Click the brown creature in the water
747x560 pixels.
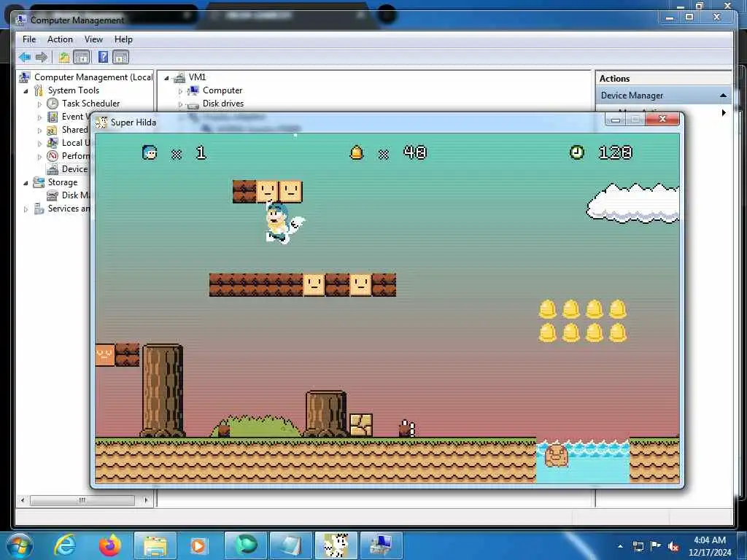[x=556, y=455]
